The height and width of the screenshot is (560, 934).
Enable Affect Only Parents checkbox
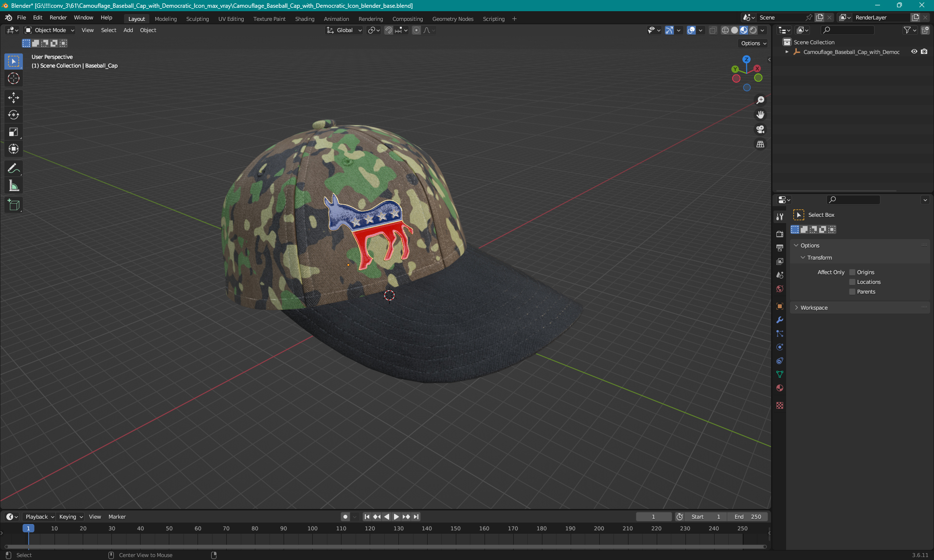(852, 292)
